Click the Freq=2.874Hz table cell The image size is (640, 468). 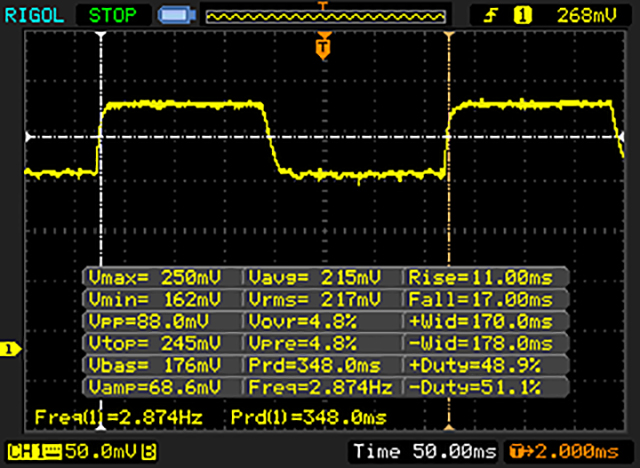click(321, 387)
